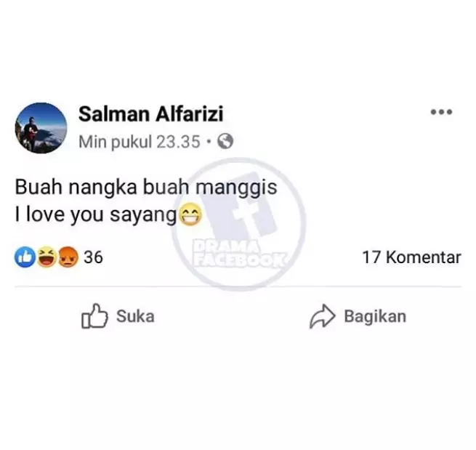Viewport: 476px width, 450px height.
Task: Click the blue Like reaction icon
Action: 25,257
